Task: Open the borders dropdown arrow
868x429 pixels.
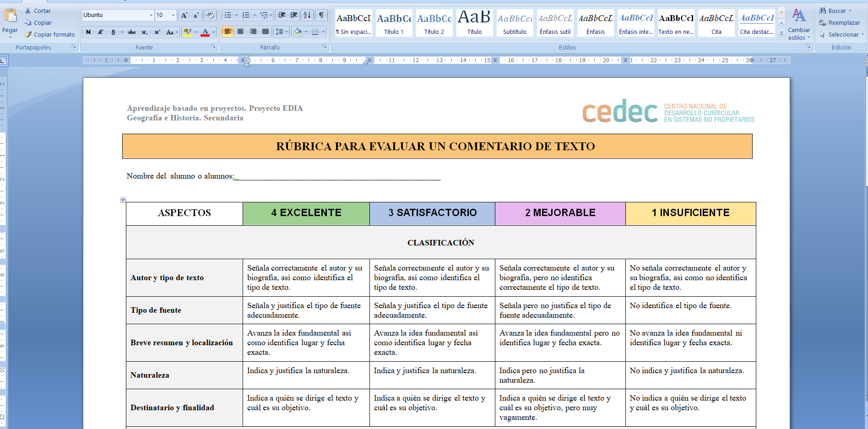Action: [x=323, y=32]
